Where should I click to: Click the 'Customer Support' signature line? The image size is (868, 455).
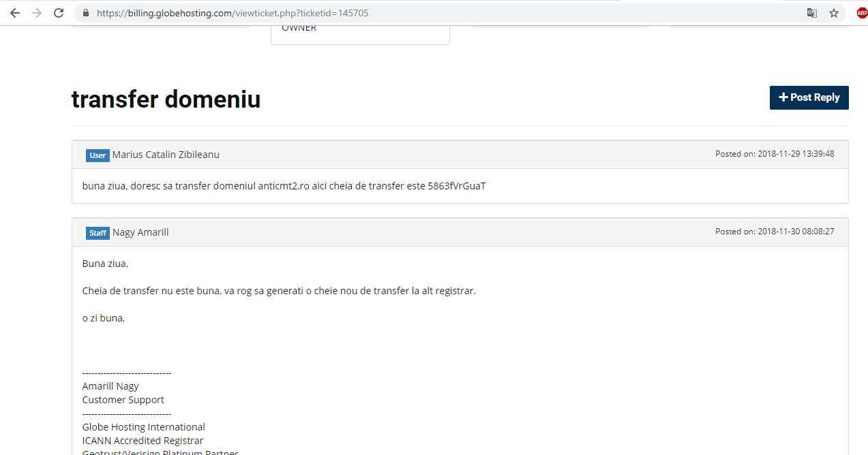point(123,400)
